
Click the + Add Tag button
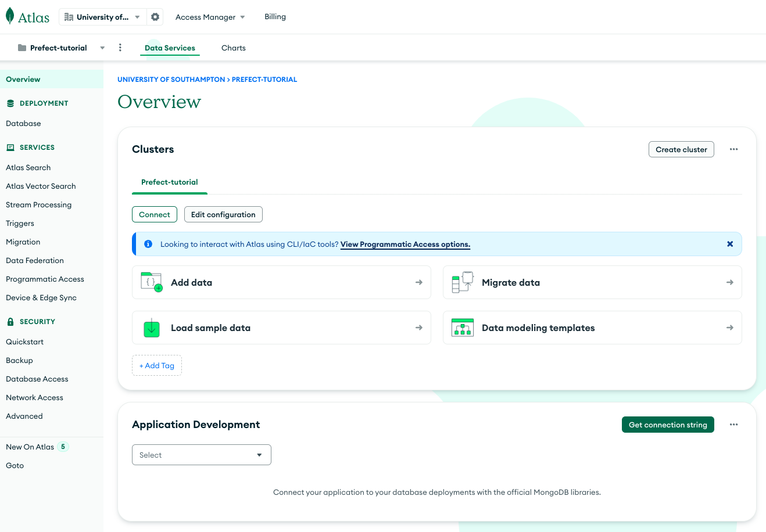pos(157,365)
